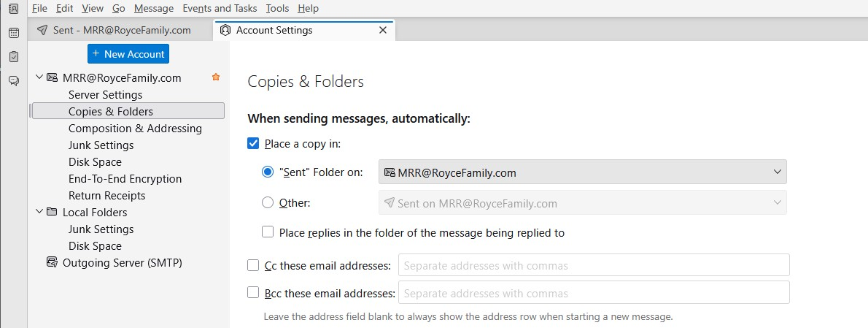Open the Events and Tasks menu
Image resolution: width=868 pixels, height=328 pixels.
pyautogui.click(x=219, y=8)
